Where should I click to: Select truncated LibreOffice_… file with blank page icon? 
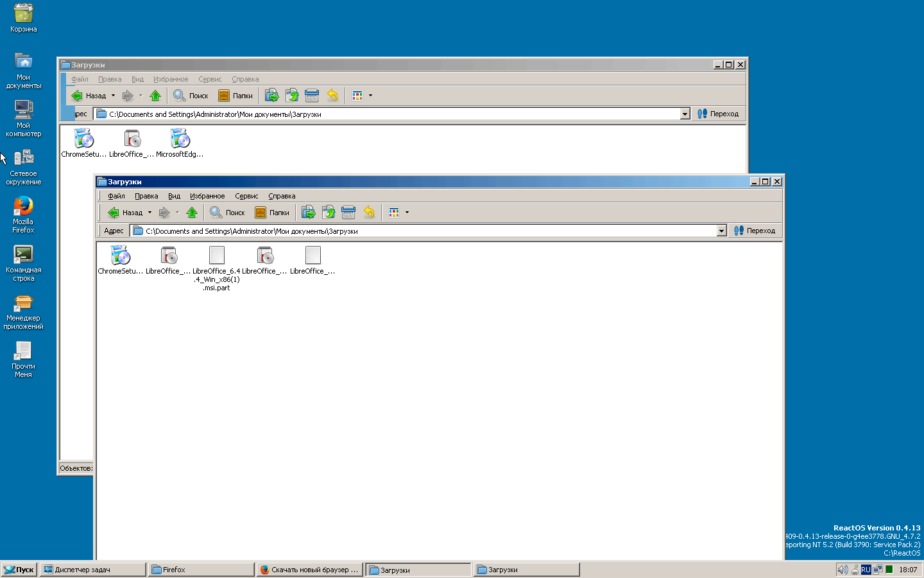coord(312,260)
